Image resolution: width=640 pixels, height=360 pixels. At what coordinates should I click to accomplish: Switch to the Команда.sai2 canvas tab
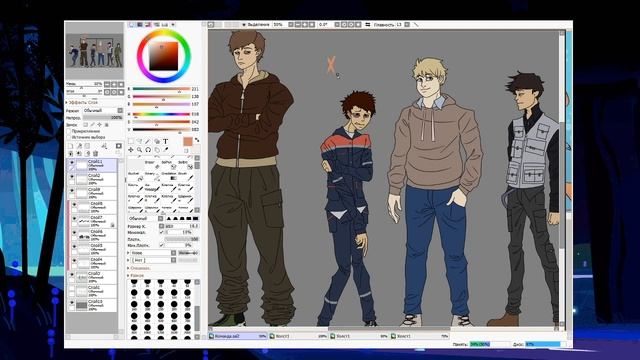[x=238, y=336]
